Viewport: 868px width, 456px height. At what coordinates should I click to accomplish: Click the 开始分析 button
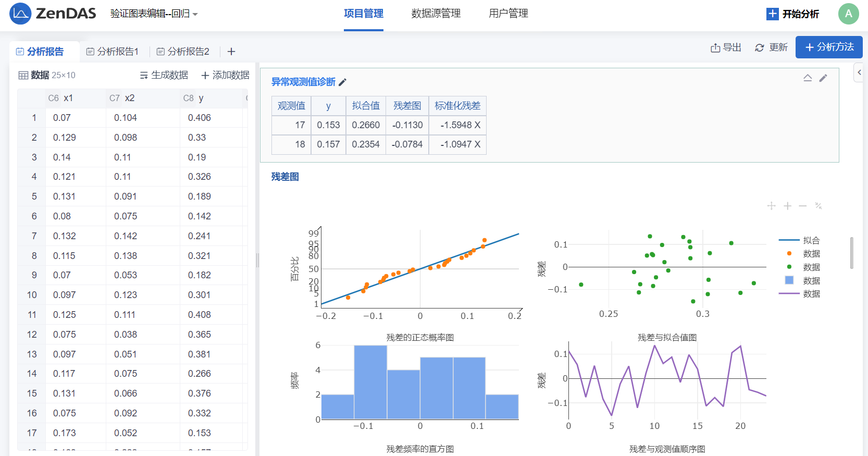[793, 14]
